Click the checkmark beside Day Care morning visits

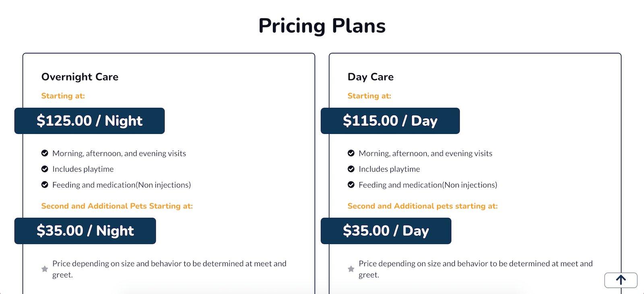(351, 153)
